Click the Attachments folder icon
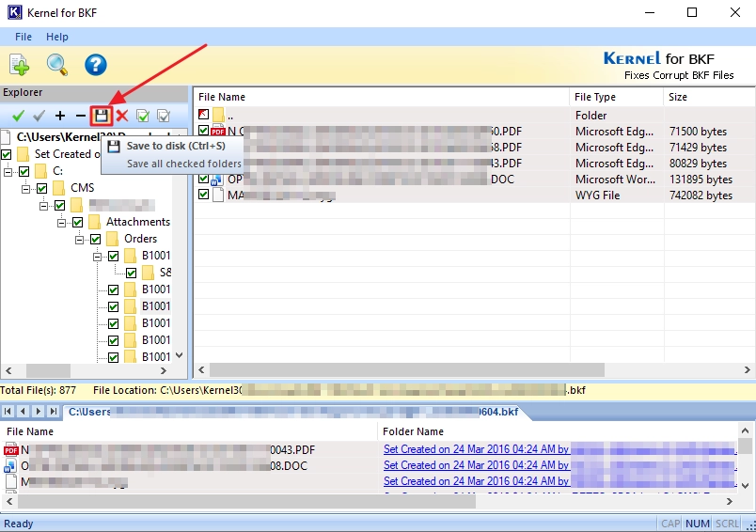Viewport: 756px width, 532px height. pyautogui.click(x=94, y=222)
